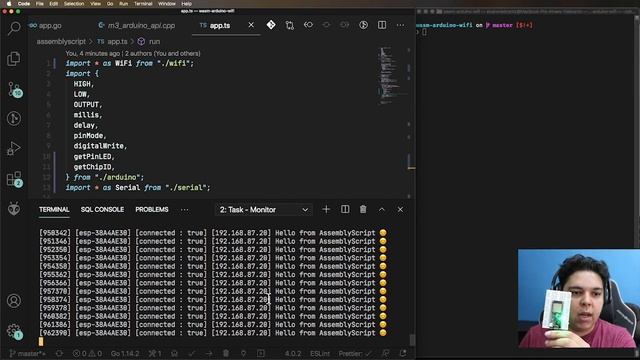Switch to the m3_arduino_api.cpp tab

tap(137, 25)
